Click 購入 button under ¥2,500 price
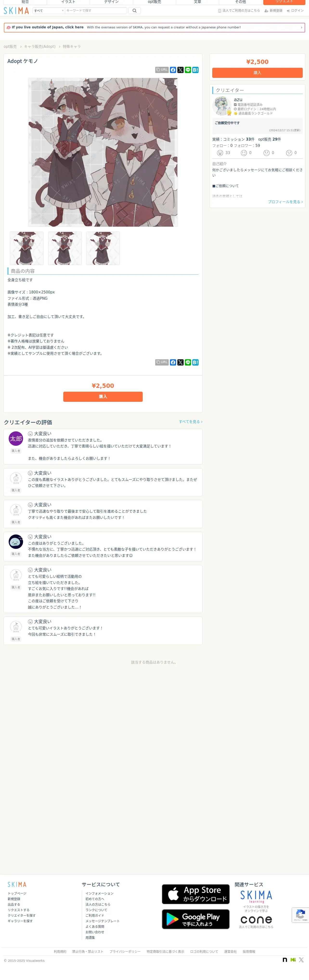This screenshot has height=980, width=309. tap(103, 397)
